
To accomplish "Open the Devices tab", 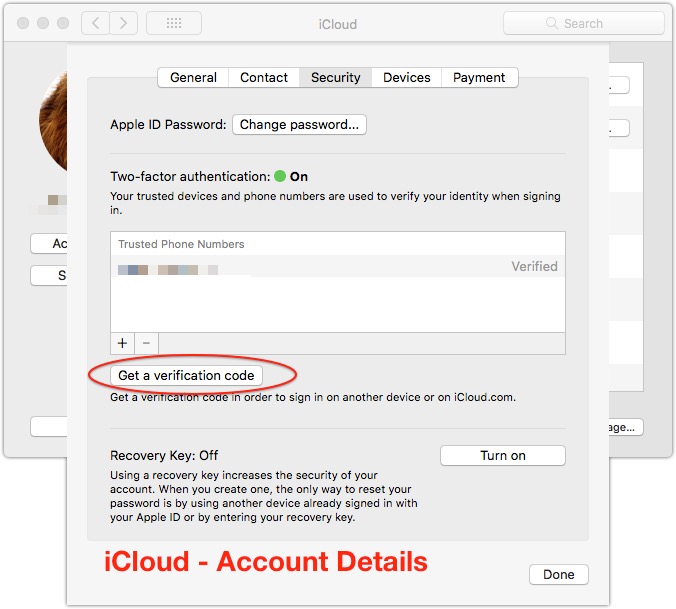I will 407,78.
